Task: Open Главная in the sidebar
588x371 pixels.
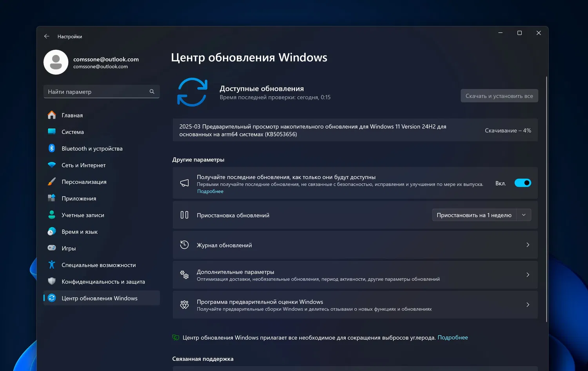Action: point(102,115)
